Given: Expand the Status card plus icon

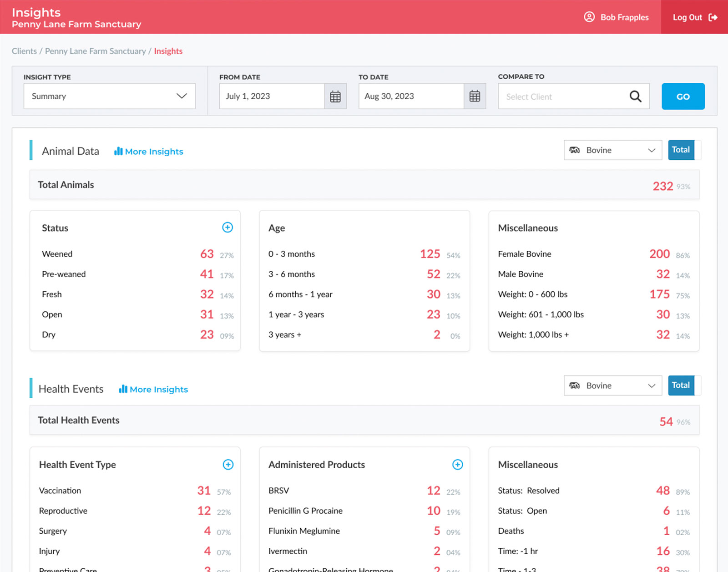Looking at the screenshot, I should [227, 228].
